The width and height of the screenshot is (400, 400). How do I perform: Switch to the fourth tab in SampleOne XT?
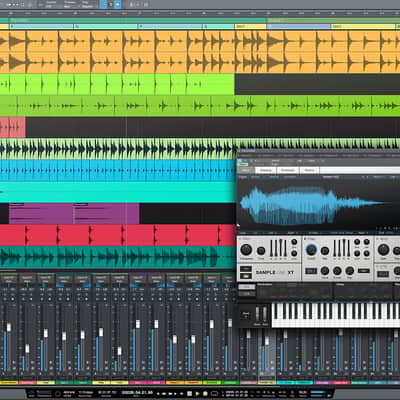pos(309,170)
